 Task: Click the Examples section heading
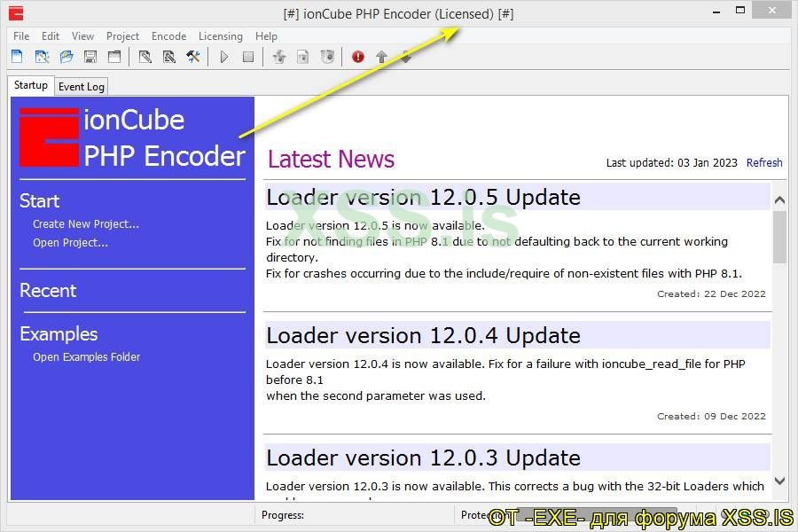click(59, 334)
